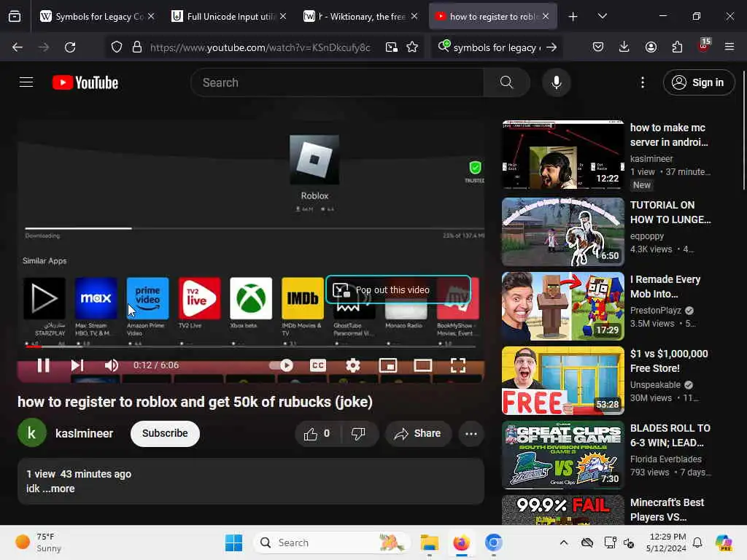747x560 pixels.
Task: Click the kaslmineer channel name
Action: coord(85,433)
